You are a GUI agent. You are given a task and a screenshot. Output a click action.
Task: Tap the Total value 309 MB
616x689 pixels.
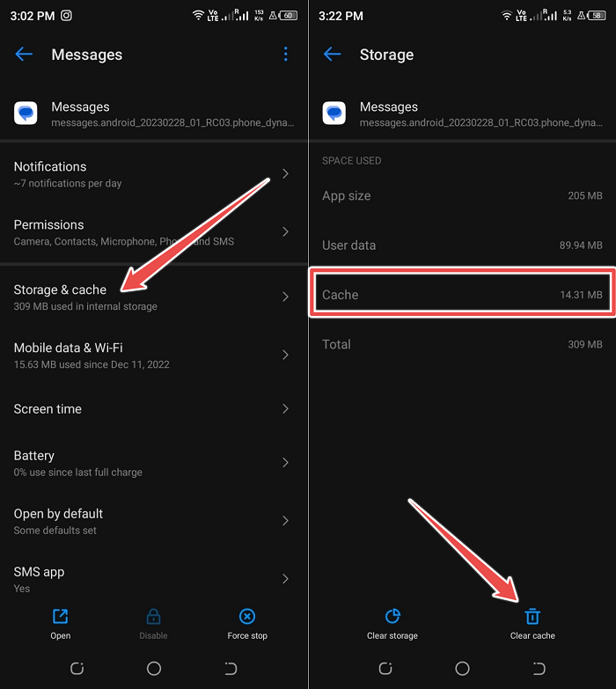(x=585, y=345)
